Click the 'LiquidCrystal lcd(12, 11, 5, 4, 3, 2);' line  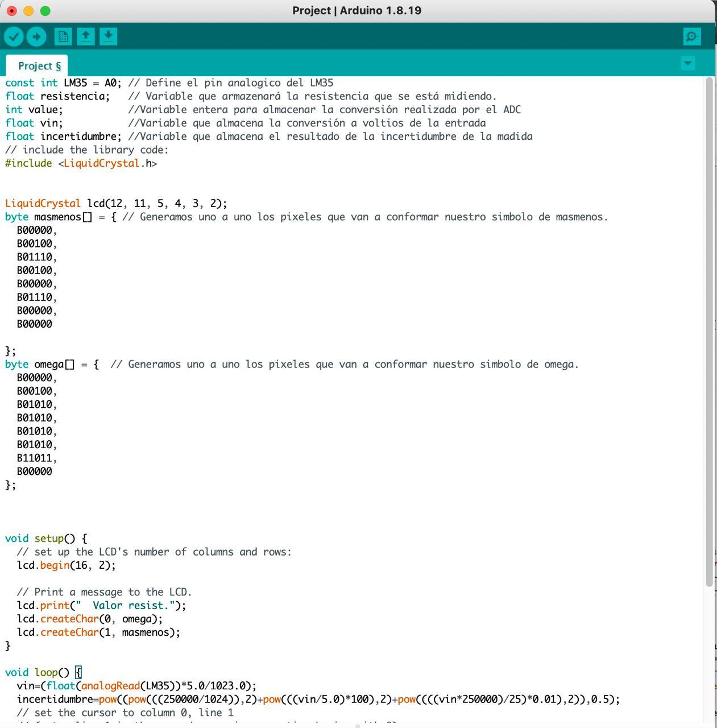click(116, 204)
